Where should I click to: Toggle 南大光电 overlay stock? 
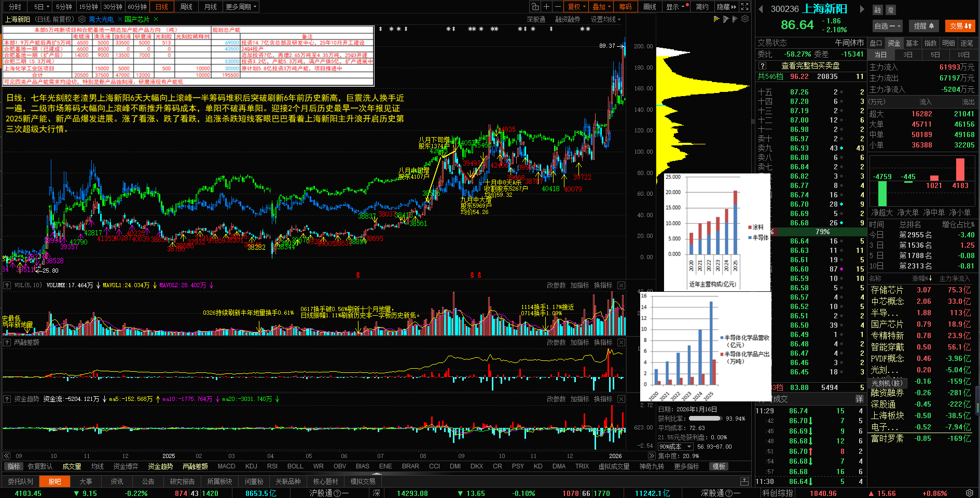coord(101,19)
